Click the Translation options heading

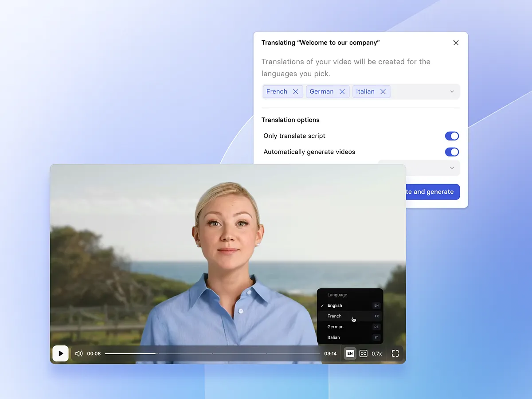tap(290, 120)
